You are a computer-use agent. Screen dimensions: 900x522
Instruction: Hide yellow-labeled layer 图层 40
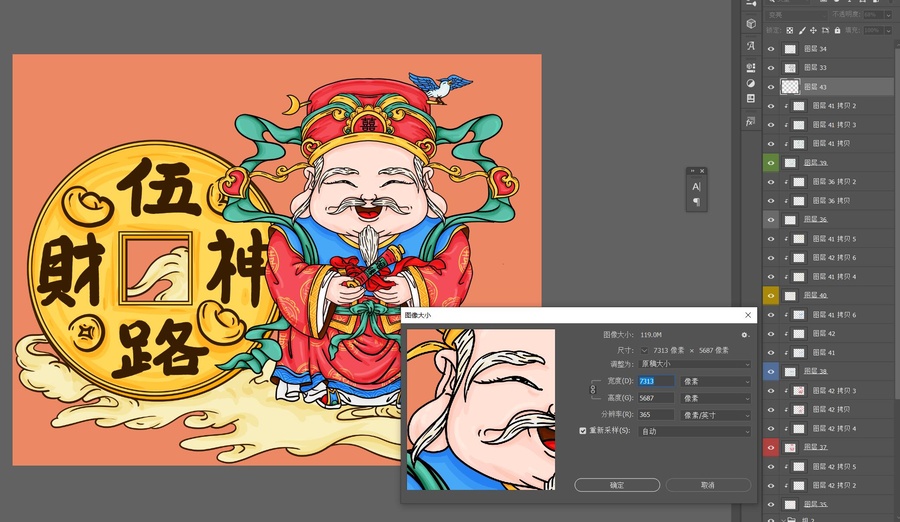771,296
